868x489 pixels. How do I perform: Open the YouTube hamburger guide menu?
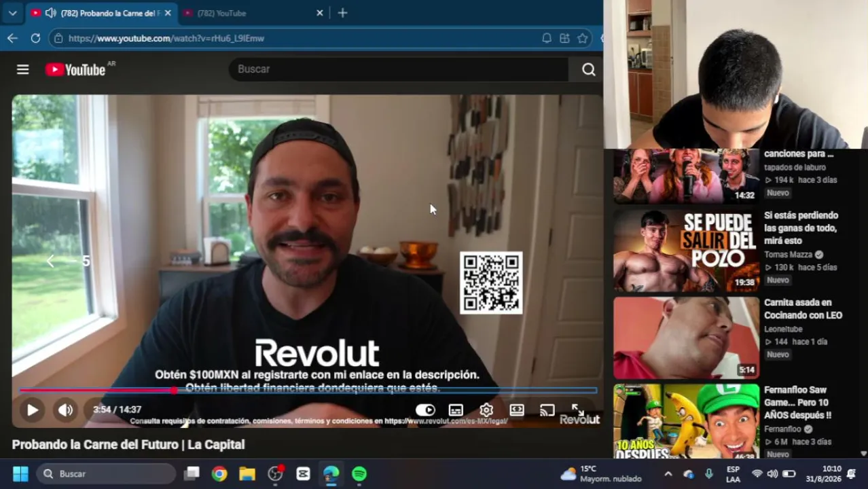(x=22, y=69)
